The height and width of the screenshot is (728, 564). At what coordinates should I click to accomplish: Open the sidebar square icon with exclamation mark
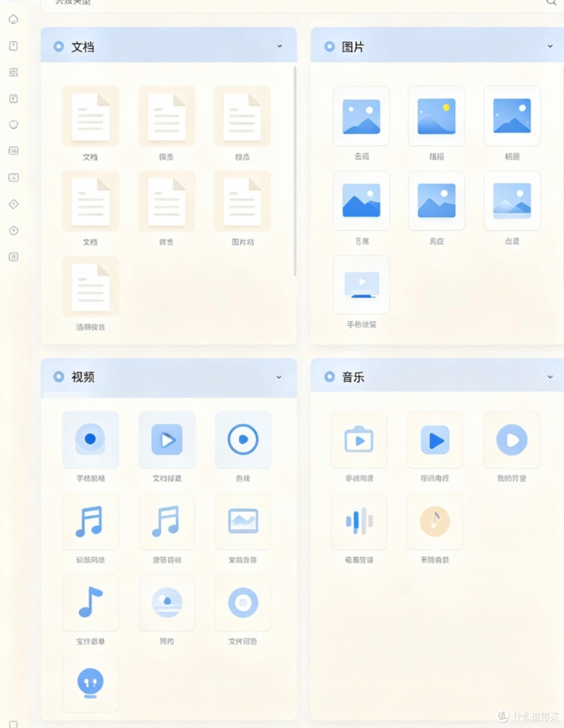coord(14,46)
